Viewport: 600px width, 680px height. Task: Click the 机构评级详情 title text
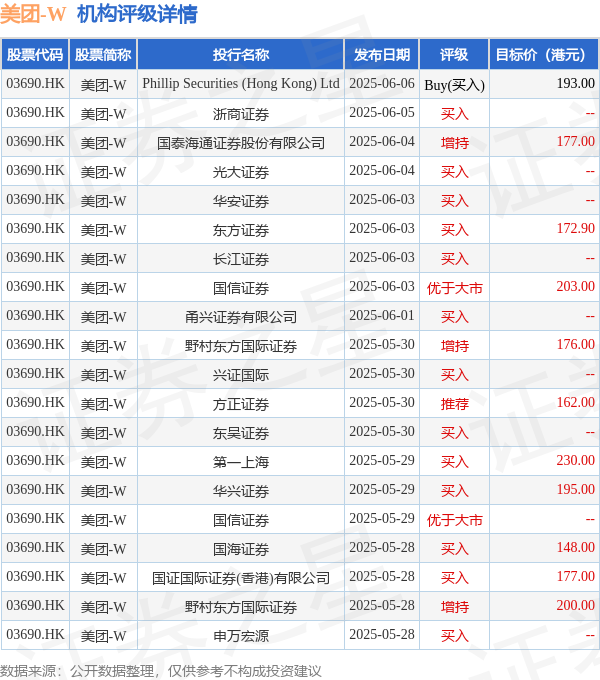[137, 14]
